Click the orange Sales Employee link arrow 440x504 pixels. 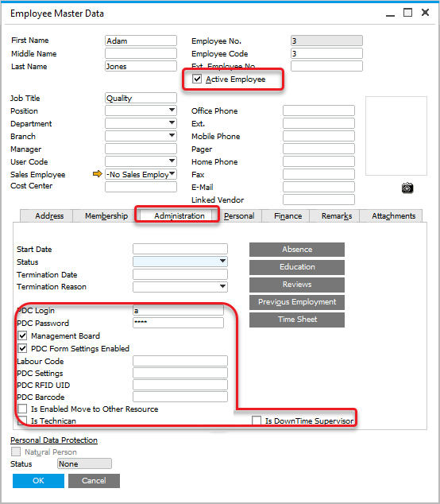click(x=97, y=174)
